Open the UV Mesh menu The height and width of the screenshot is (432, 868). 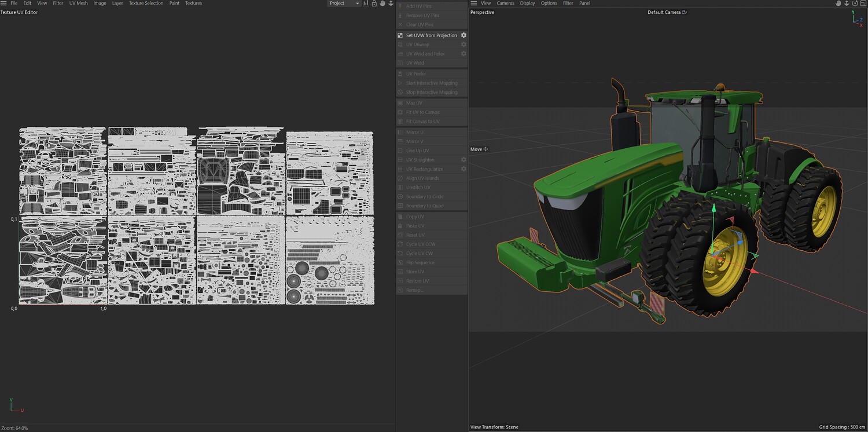[78, 3]
